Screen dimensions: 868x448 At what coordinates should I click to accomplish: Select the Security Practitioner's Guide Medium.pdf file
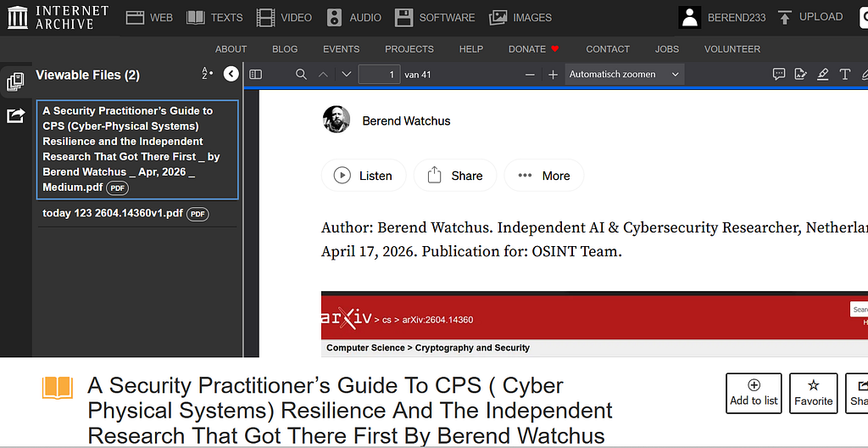point(137,149)
